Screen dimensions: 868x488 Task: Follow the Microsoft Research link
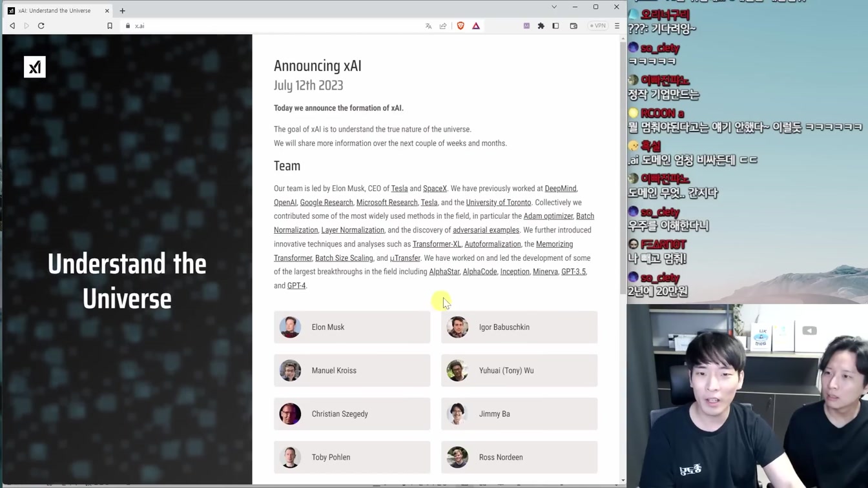click(387, 203)
